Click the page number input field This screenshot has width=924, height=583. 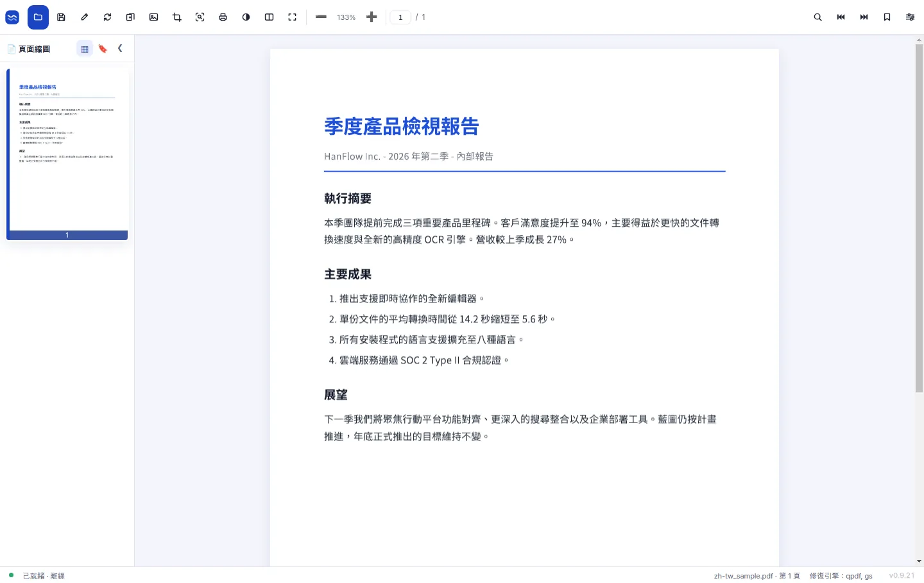[x=400, y=17]
